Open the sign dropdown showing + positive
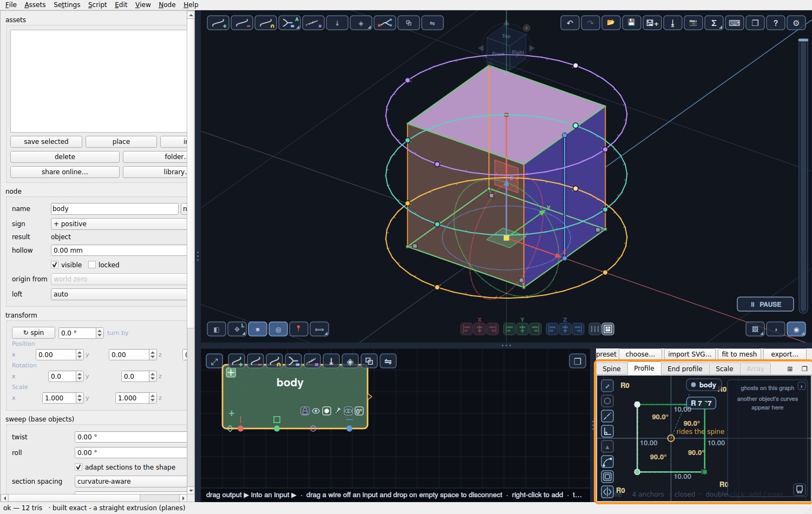 coord(119,223)
